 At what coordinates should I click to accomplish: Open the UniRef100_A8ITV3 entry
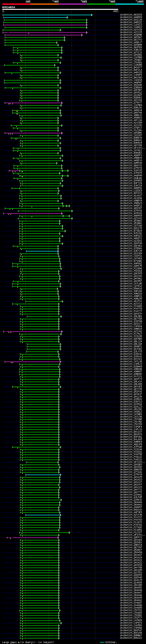click(131, 40)
